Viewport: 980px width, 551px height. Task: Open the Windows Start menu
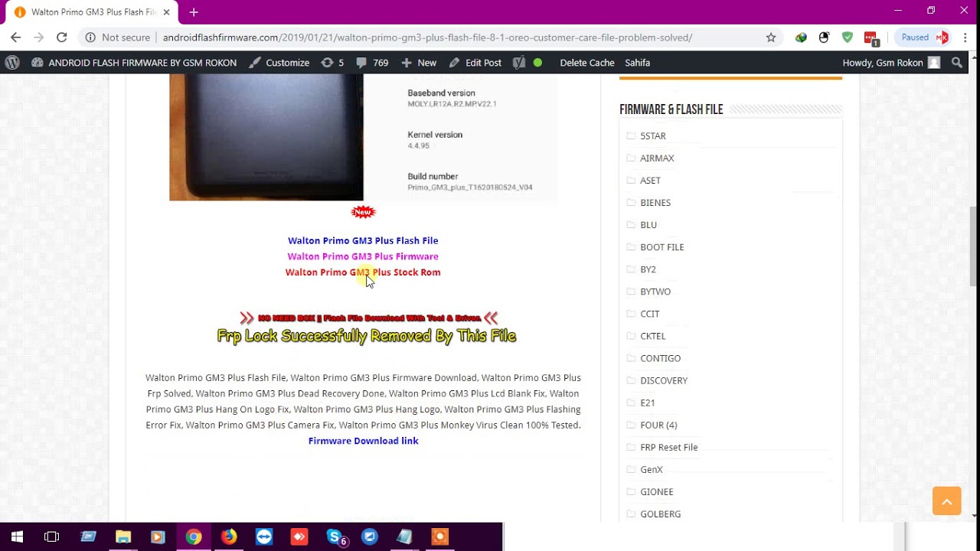pyautogui.click(x=17, y=536)
